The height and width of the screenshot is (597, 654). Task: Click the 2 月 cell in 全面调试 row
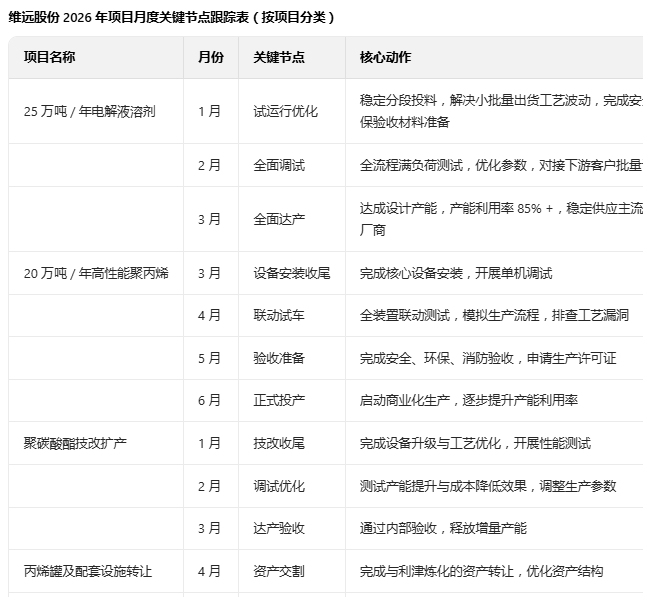209,165
